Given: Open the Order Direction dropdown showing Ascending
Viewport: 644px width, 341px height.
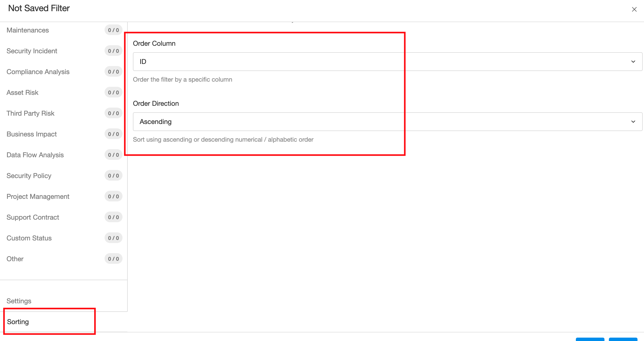Looking at the screenshot, I should coord(388,122).
